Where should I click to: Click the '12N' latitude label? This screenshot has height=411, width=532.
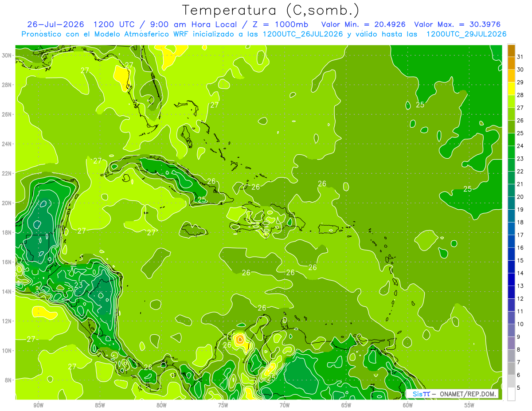[7, 321]
